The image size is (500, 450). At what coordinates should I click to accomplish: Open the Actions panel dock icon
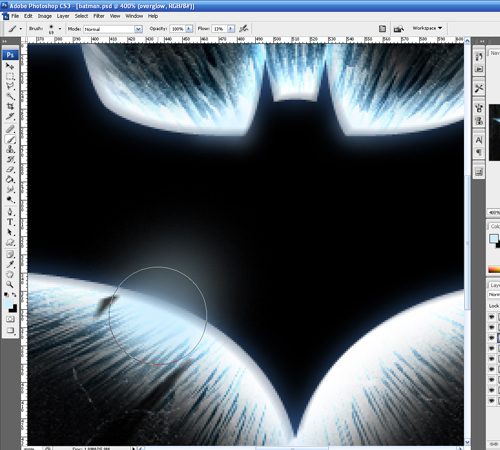pos(479,69)
